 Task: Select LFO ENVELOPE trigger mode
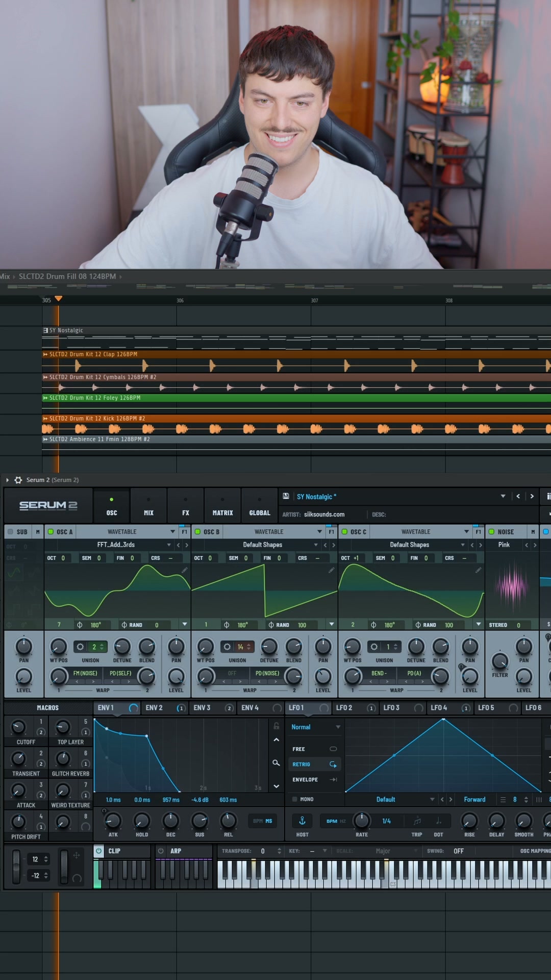tap(314, 779)
